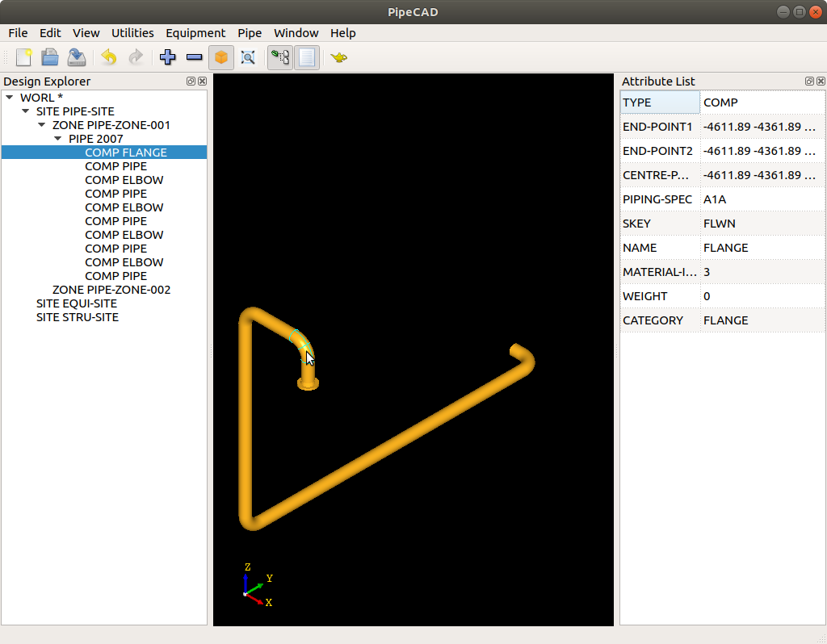Screen dimensions: 827x644
Task: Close the Attribute List panel
Action: pyautogui.click(x=821, y=82)
